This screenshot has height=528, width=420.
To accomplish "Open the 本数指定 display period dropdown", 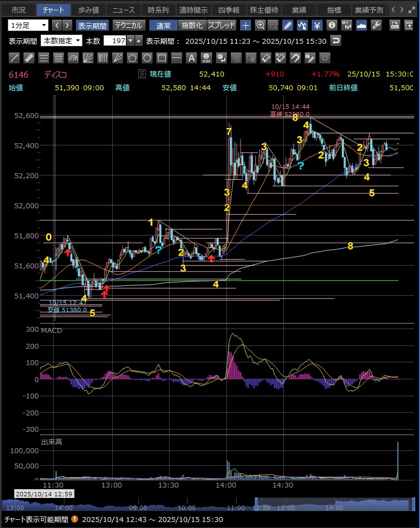I will coord(62,40).
